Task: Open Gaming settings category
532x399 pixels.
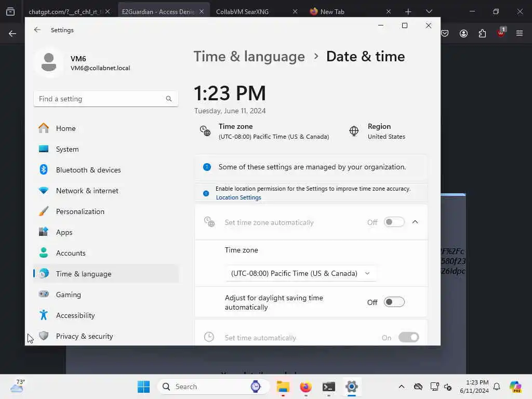Action: coord(106,295)
